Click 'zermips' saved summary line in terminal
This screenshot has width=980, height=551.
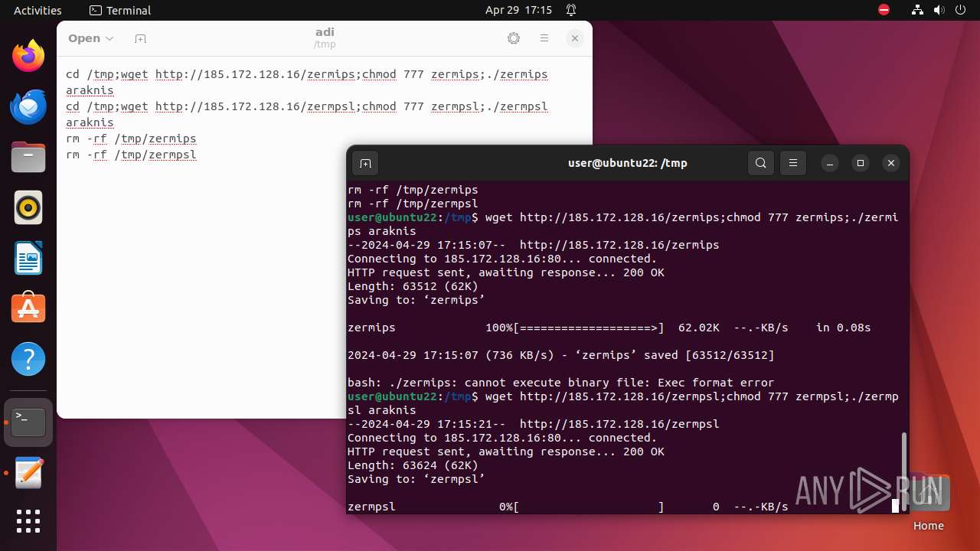560,355
